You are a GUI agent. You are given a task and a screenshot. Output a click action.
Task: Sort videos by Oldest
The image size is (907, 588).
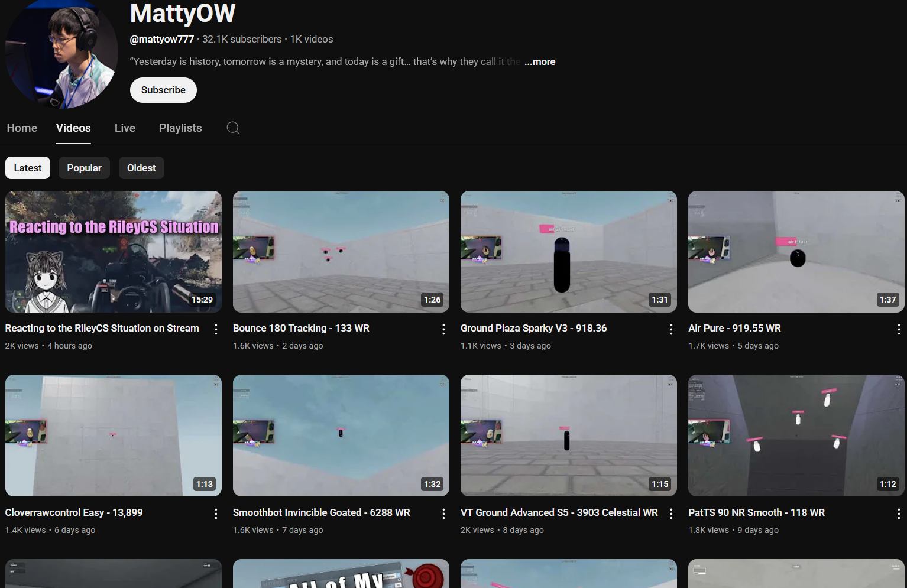(141, 168)
